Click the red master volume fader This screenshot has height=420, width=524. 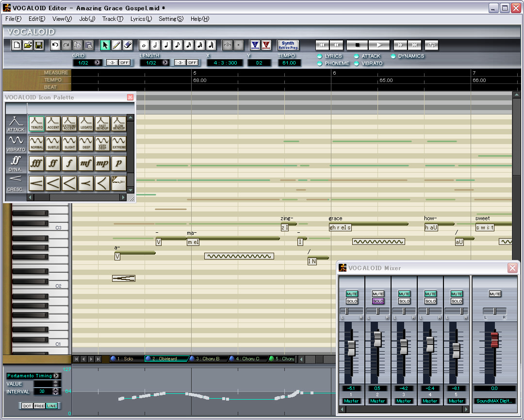pos(494,340)
